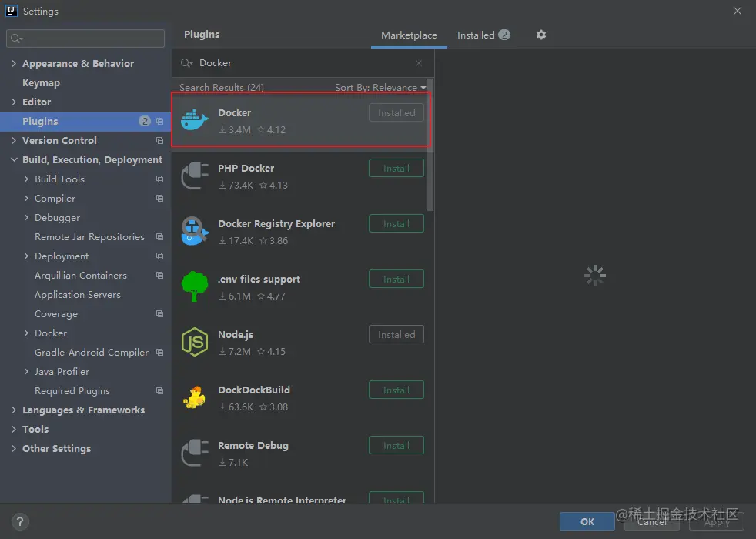Expand the Editor settings section
Image resolution: width=756 pixels, height=539 pixels.
click(x=14, y=102)
